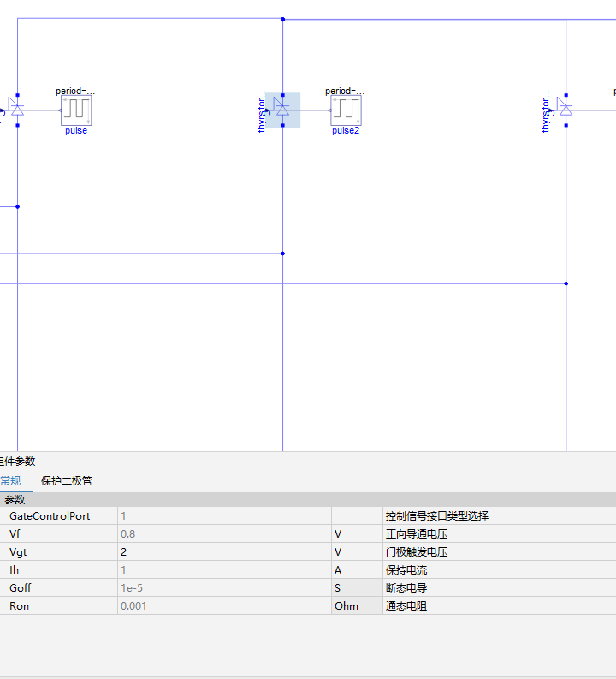
Task: Click the left wire junction dot
Action: (x=17, y=206)
